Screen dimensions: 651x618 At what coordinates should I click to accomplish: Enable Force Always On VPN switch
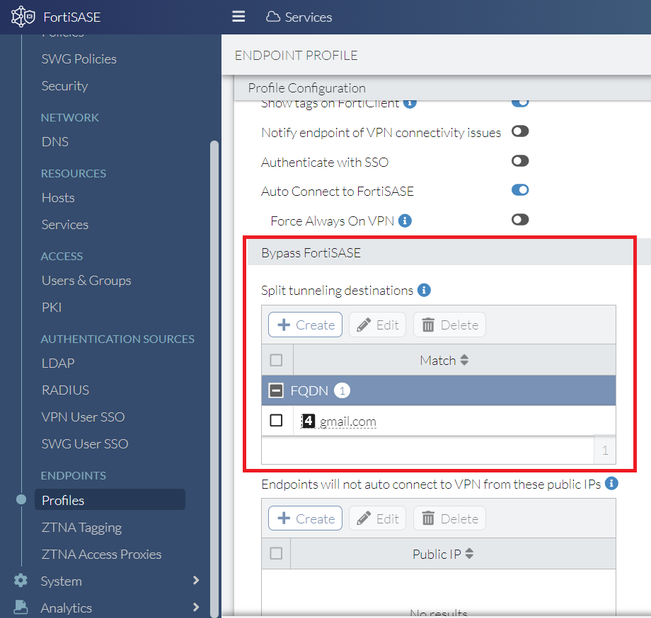point(520,220)
